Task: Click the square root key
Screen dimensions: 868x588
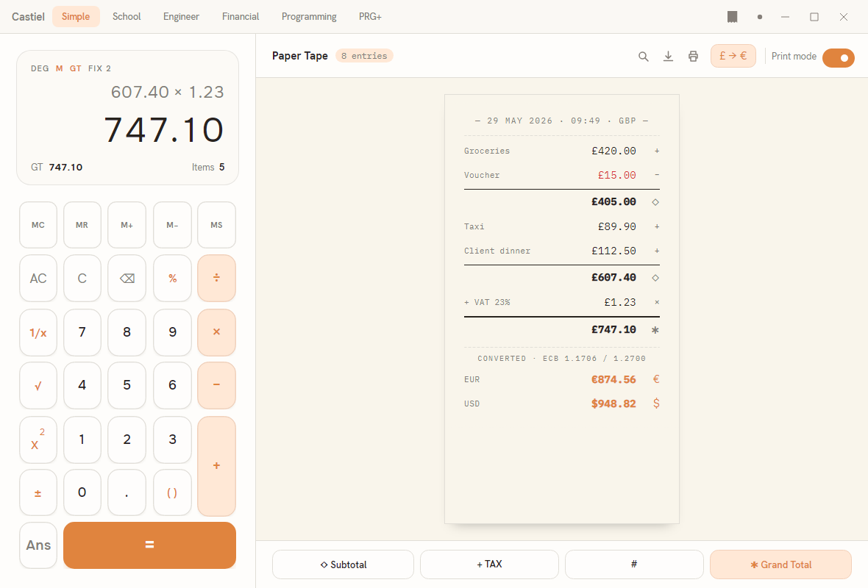Action: point(38,386)
